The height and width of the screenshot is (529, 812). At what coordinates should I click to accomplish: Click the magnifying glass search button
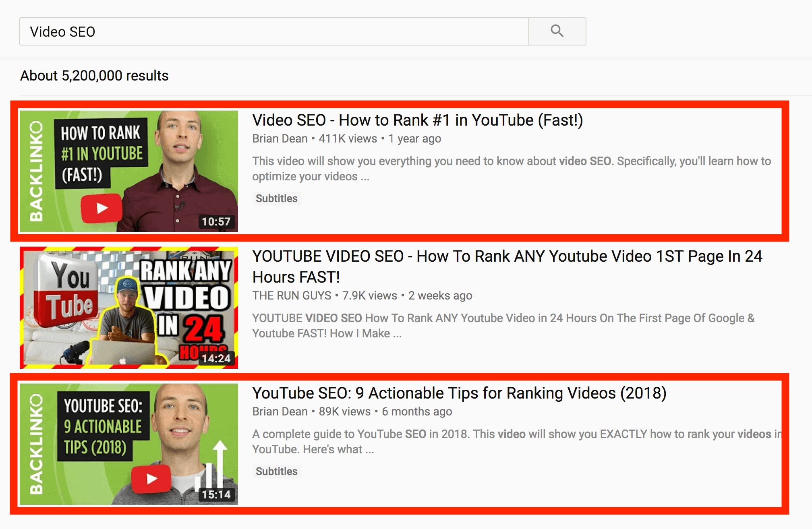557,31
